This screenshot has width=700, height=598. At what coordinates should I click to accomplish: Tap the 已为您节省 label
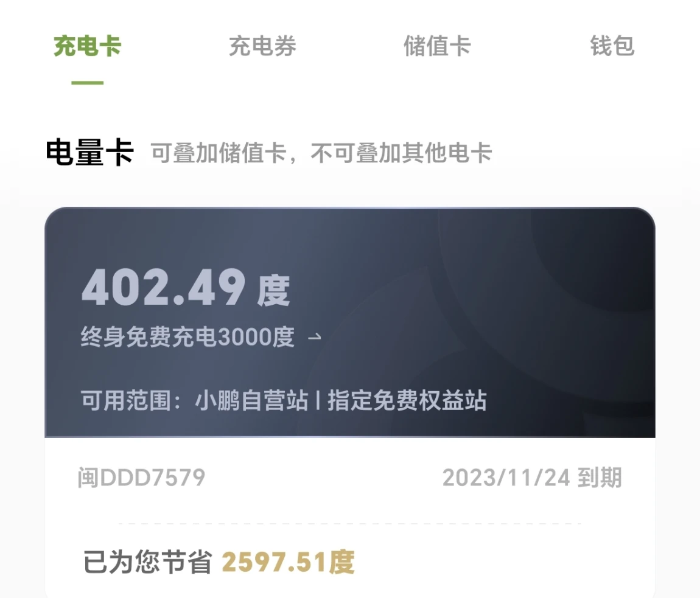pyautogui.click(x=147, y=562)
